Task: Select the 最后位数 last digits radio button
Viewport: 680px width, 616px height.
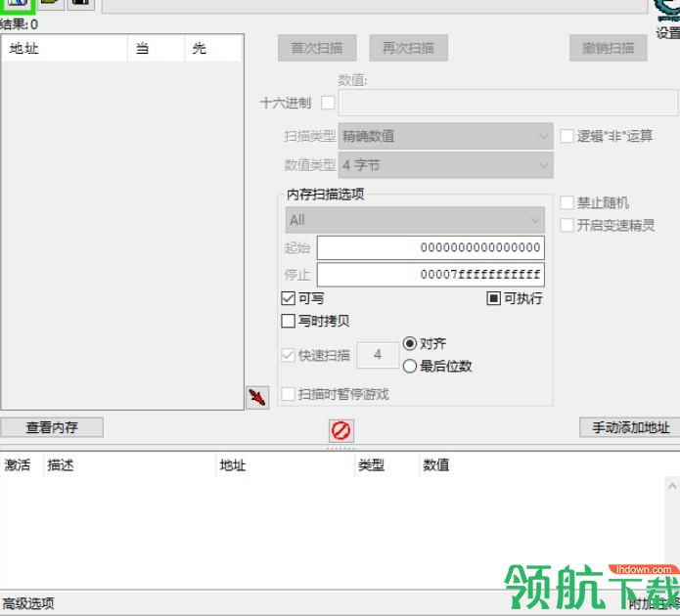Action: click(x=410, y=367)
